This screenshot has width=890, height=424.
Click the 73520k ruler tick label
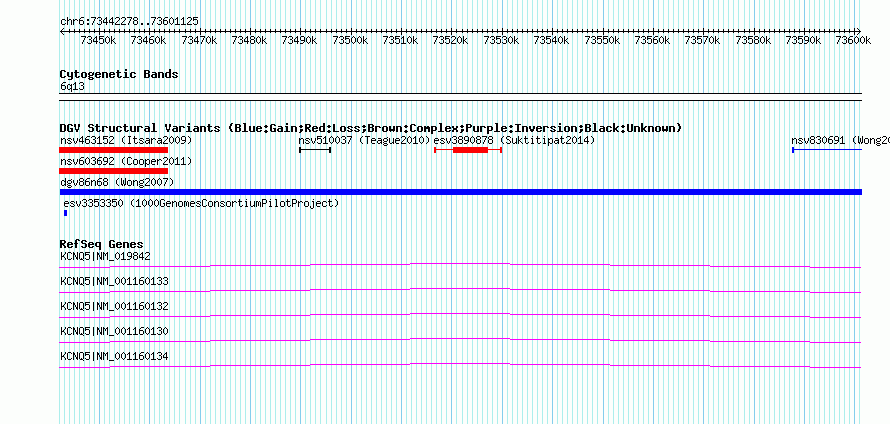[450, 40]
